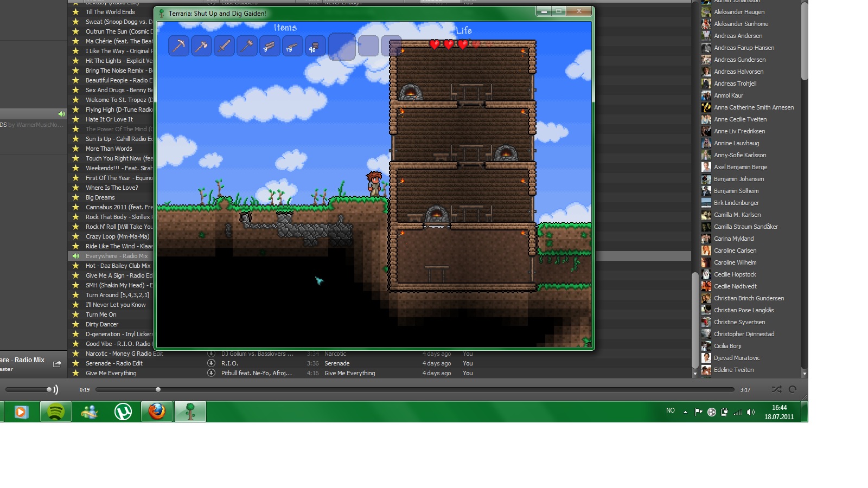This screenshot has height=488, width=868.
Task: Click the Spotify volume slider
Action: [x=29, y=389]
